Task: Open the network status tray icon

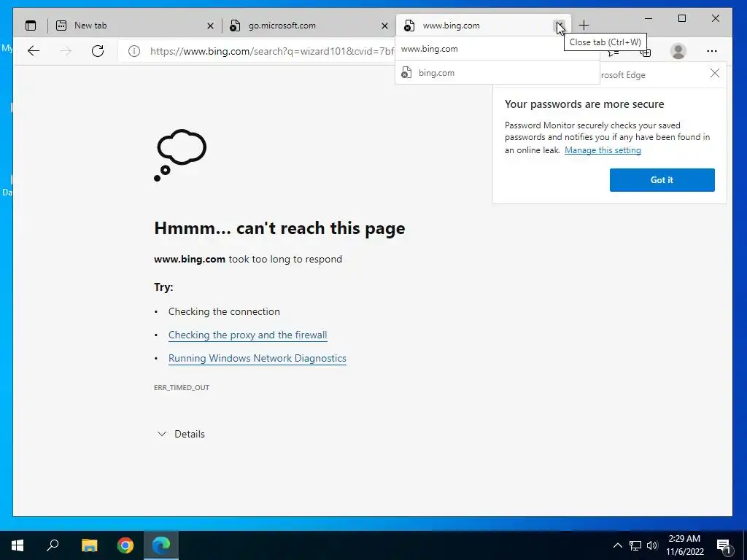Action: pyautogui.click(x=635, y=545)
